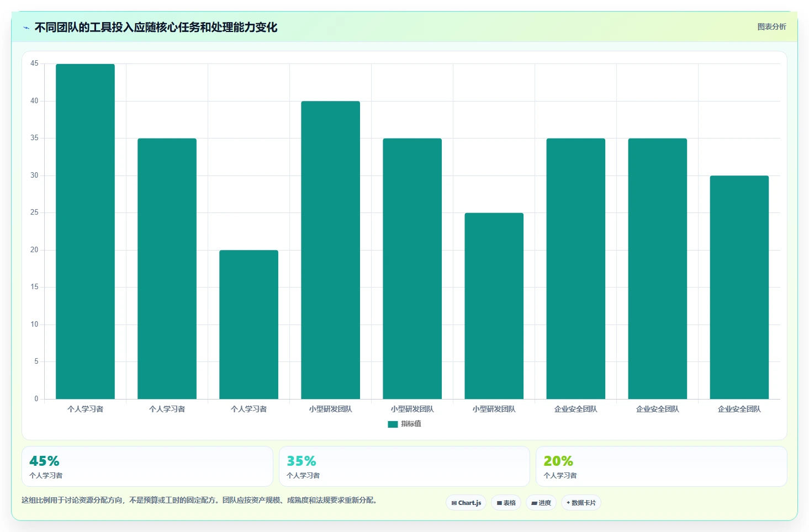Click the y-axis tick label 10

coord(34,324)
